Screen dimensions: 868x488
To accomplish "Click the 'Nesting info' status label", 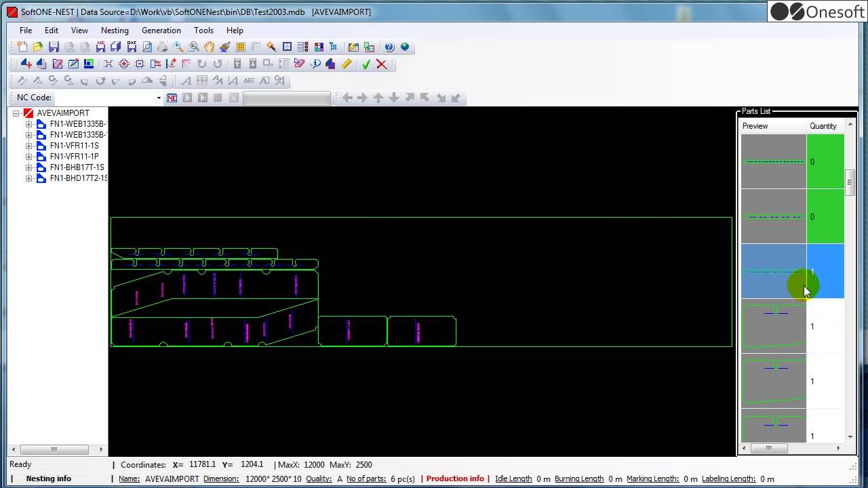I will pyautogui.click(x=49, y=479).
